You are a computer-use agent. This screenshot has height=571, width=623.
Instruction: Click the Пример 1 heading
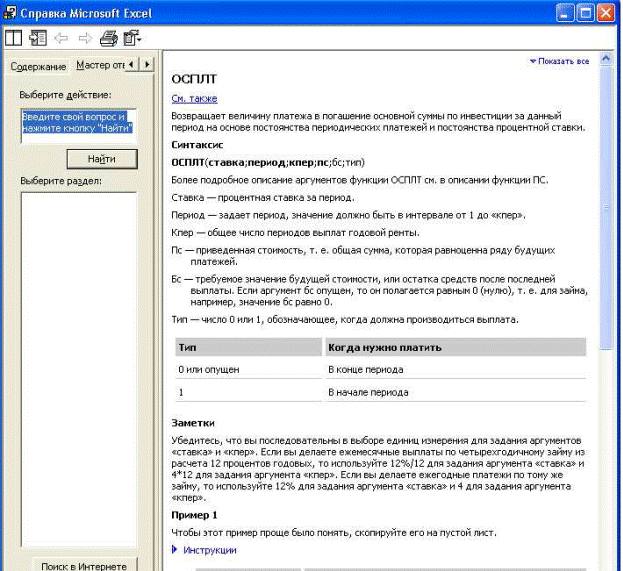pos(194,515)
